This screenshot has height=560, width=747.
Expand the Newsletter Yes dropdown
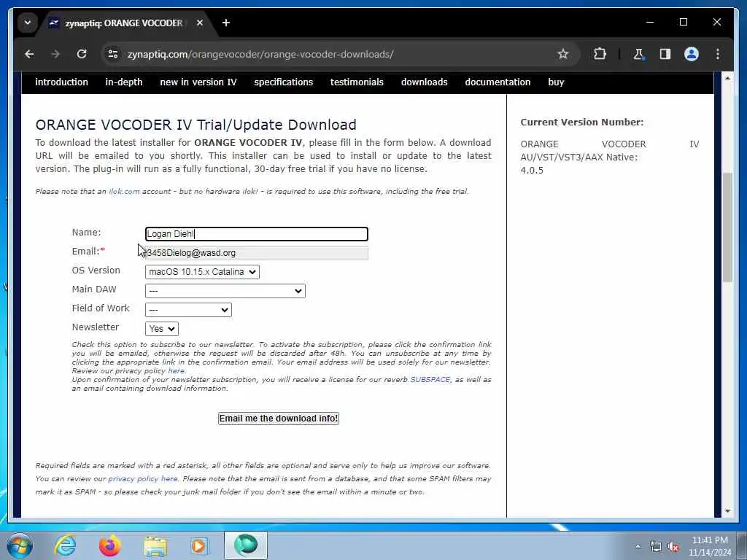[x=161, y=329]
